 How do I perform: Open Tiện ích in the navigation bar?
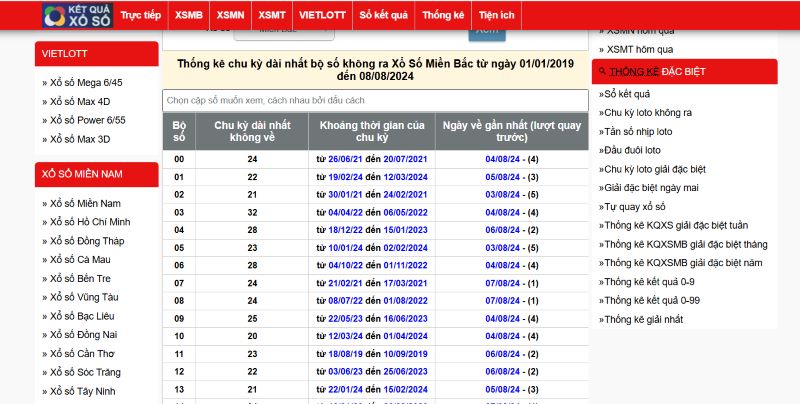496,16
